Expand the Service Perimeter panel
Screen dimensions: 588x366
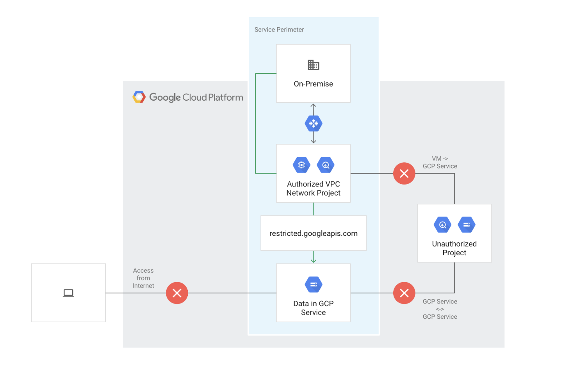(314, 176)
